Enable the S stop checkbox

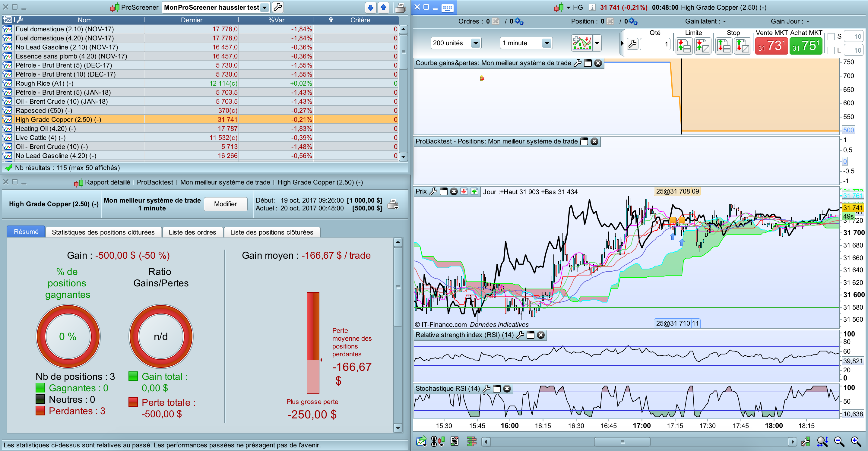coord(831,36)
